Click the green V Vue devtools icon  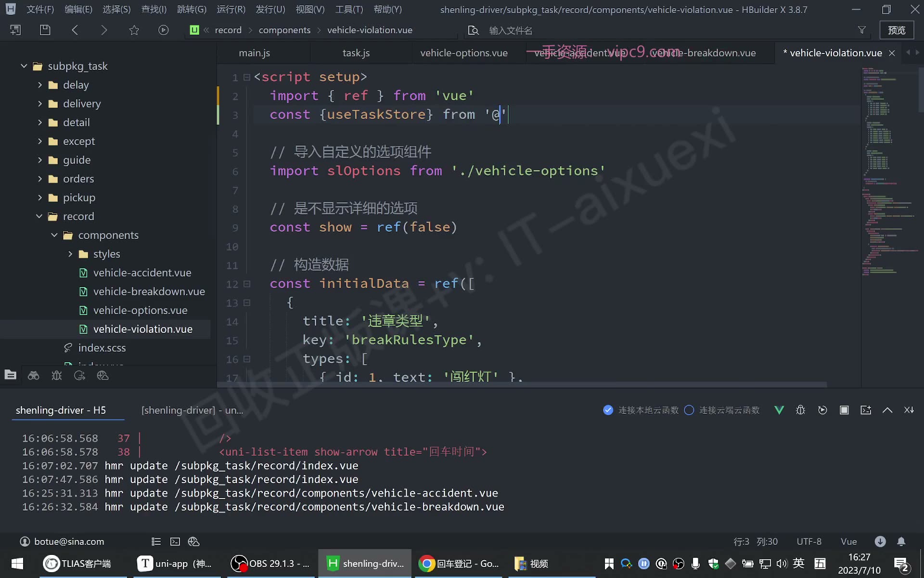[779, 410]
